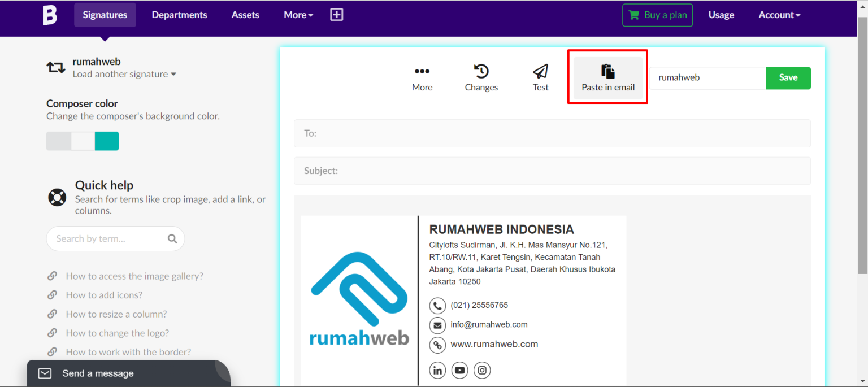Click info@rumahweb.com email text
Viewport: 868px width, 387px height.
pyautogui.click(x=489, y=324)
